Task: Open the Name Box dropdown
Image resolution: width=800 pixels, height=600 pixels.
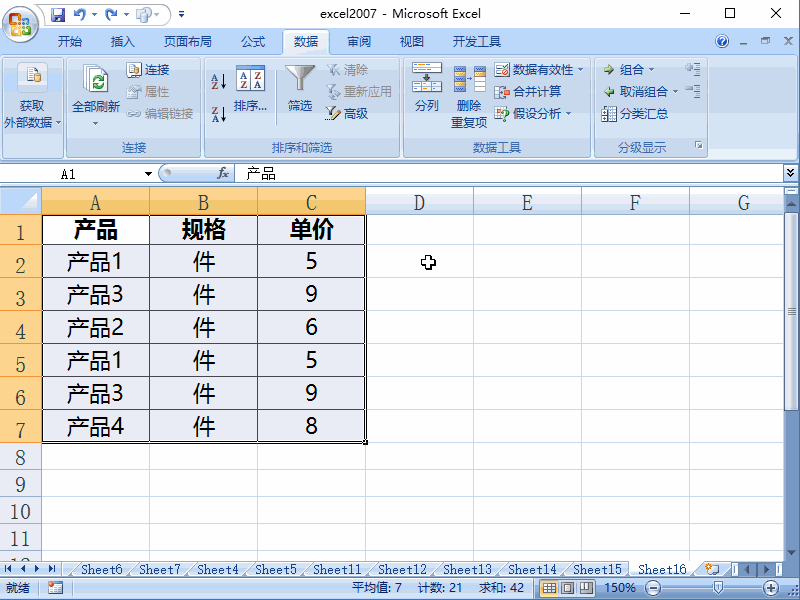Action: [148, 174]
